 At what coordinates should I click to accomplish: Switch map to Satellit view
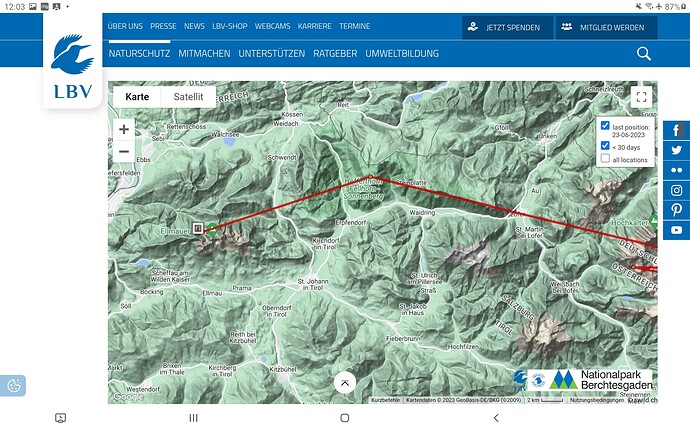tap(188, 97)
